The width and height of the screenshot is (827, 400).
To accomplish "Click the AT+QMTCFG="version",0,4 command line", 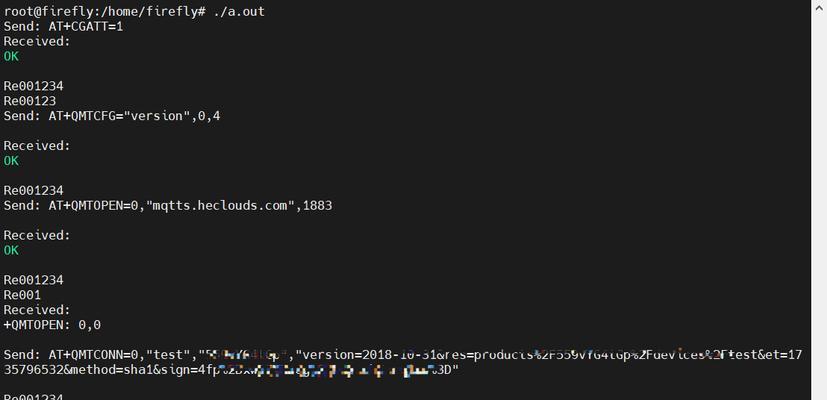I will coord(134,116).
